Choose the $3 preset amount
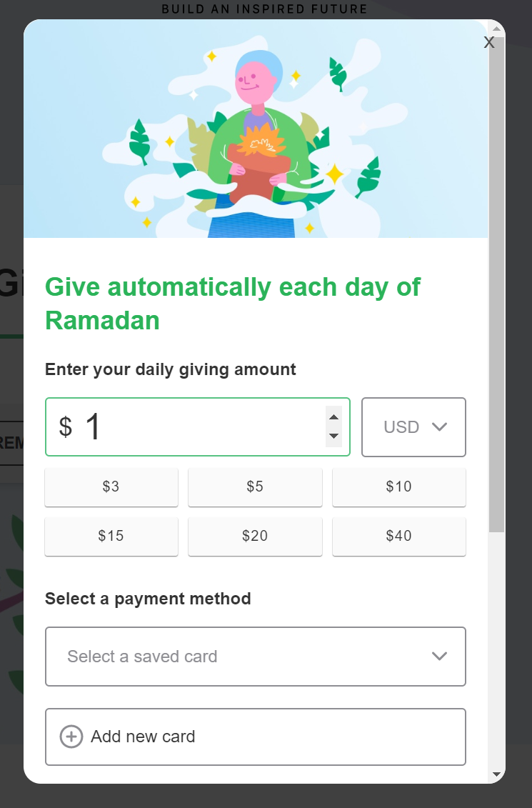Screen dimensions: 532x808 click(x=111, y=487)
